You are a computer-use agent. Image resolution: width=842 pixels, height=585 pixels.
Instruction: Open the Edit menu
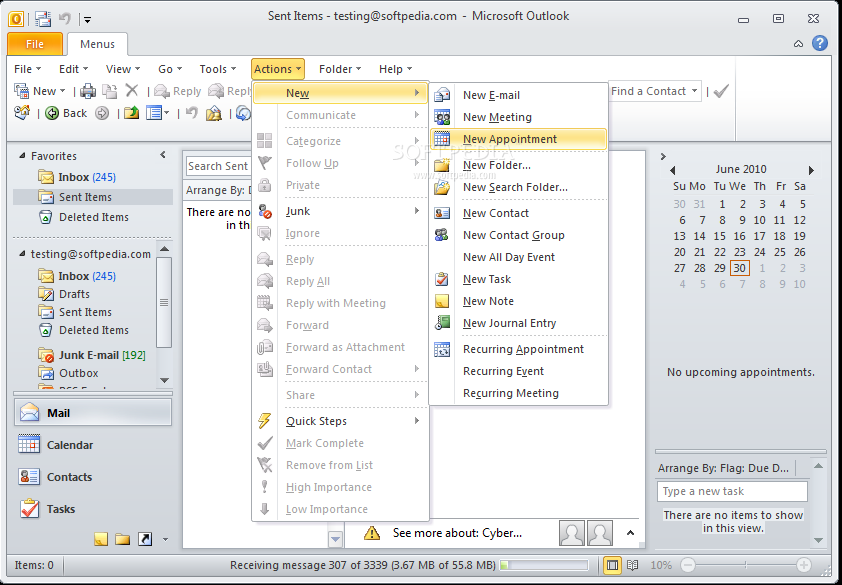[x=74, y=69]
